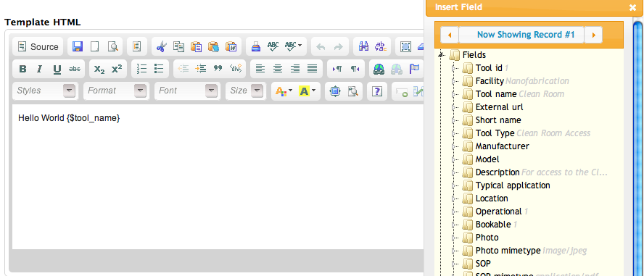Toggle superscript formatting
The height and width of the screenshot is (276, 644).
[117, 69]
